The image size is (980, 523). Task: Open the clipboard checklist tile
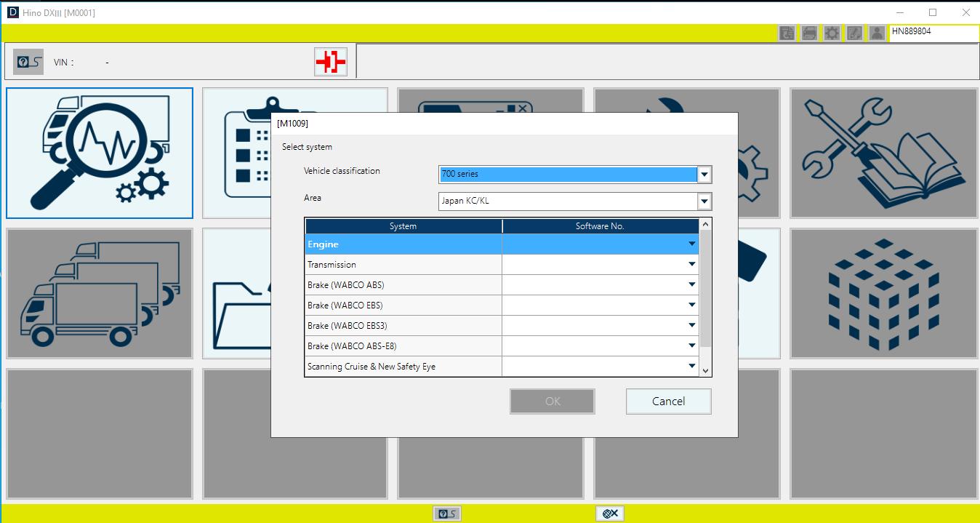tap(237, 153)
